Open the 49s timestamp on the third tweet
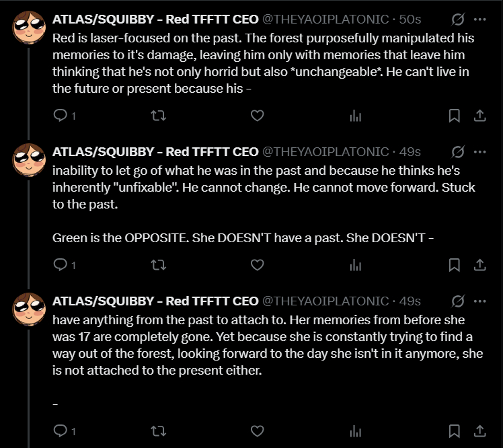503x448 pixels. coord(410,301)
